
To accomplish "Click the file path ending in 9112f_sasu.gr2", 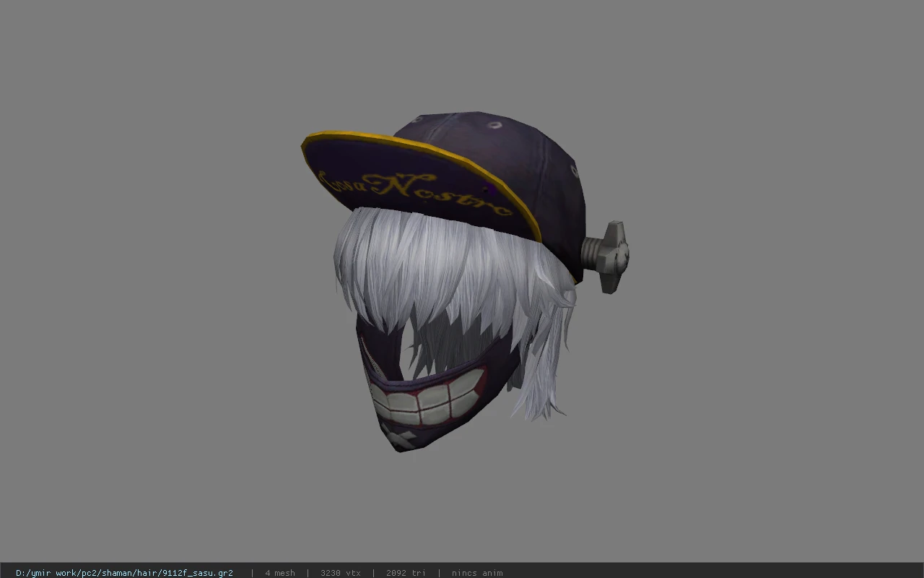I will click(x=124, y=573).
